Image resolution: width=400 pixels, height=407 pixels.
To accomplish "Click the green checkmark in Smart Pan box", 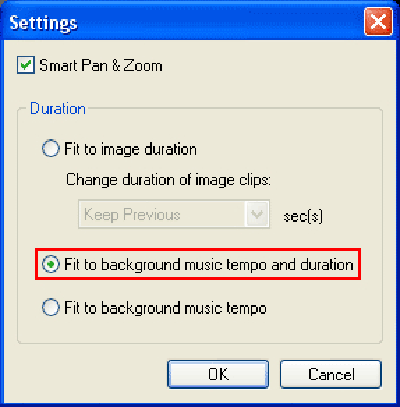I will 26,65.
